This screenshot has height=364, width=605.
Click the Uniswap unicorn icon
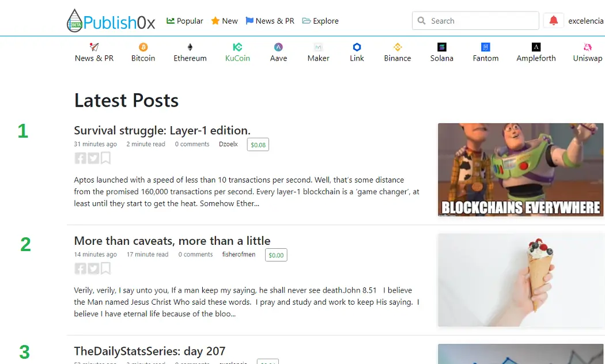[588, 47]
